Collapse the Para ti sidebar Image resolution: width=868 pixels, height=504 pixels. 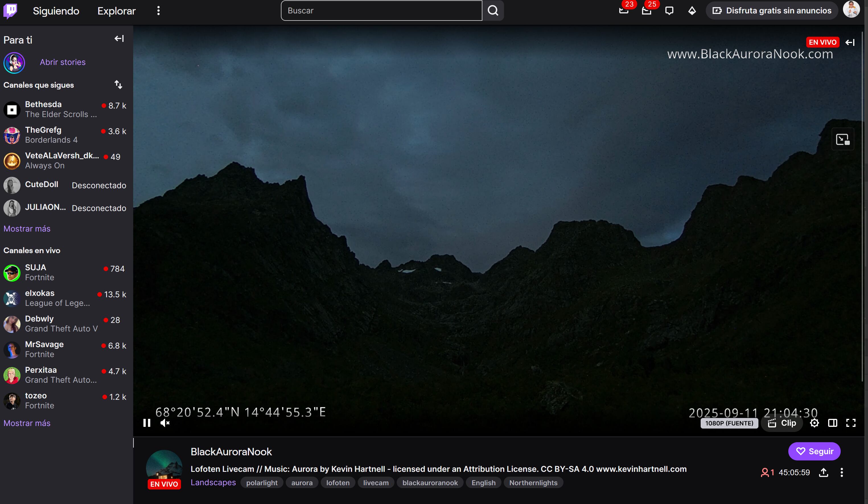pyautogui.click(x=119, y=39)
